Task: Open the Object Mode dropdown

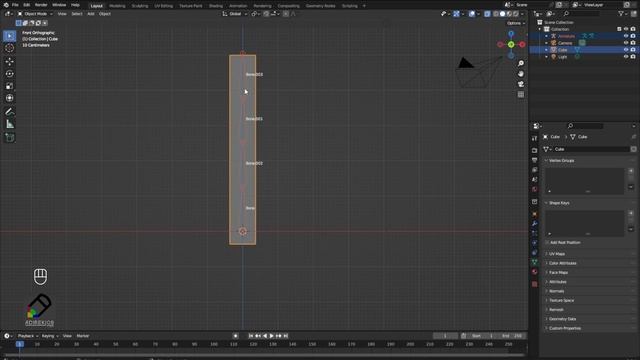Action: [x=35, y=14]
